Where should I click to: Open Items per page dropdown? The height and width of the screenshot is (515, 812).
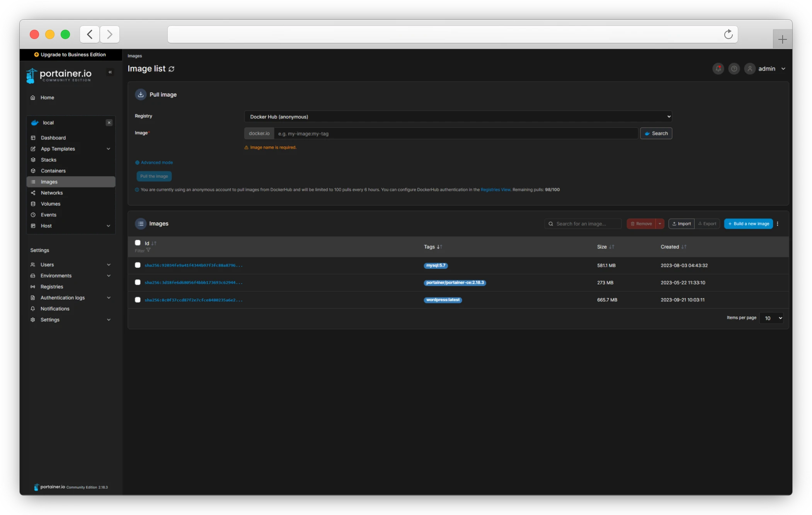click(x=771, y=318)
